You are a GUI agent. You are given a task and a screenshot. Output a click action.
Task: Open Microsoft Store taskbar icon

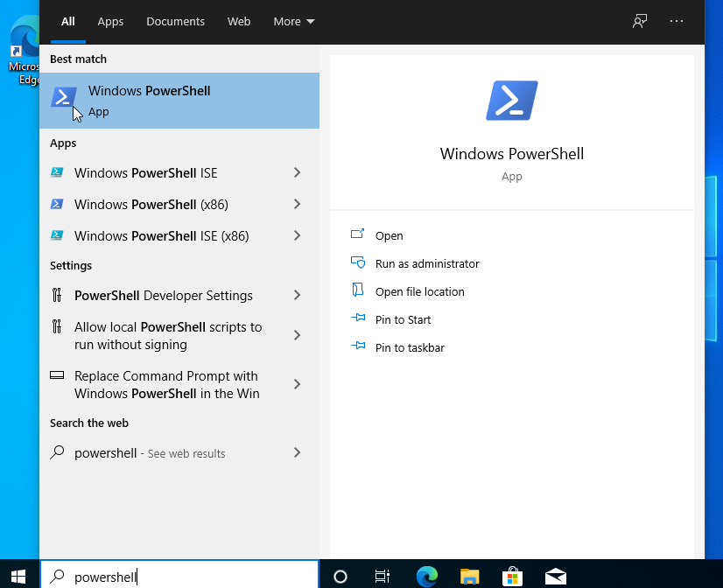[x=513, y=576]
